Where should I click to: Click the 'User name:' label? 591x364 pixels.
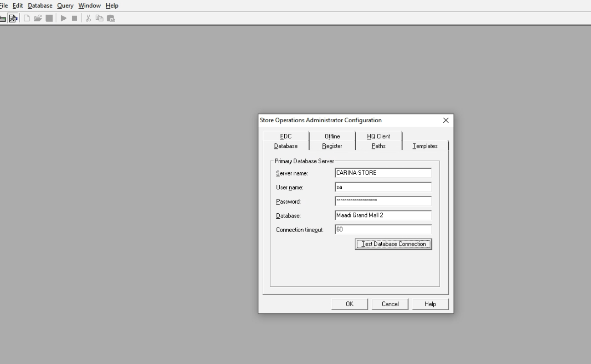pos(290,188)
